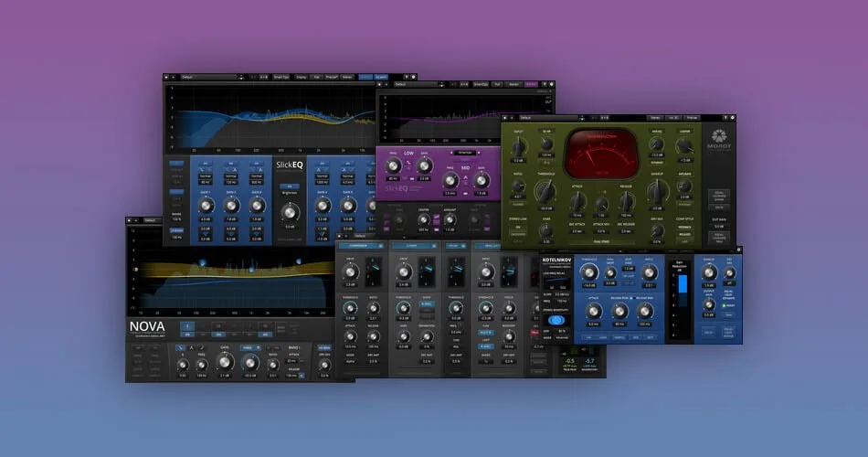The image size is (868, 457).
Task: Open preset Default dropdown in Molot toolbar
Action: [549, 118]
